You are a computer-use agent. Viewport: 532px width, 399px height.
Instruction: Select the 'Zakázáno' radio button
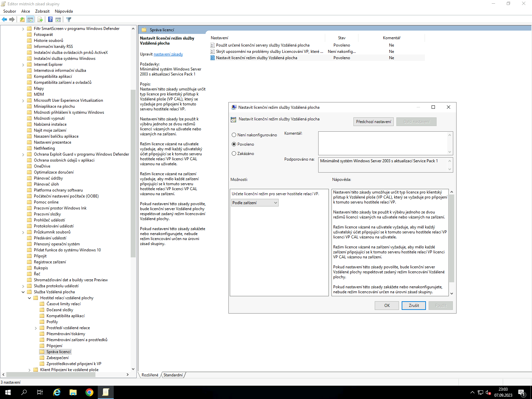pyautogui.click(x=234, y=154)
